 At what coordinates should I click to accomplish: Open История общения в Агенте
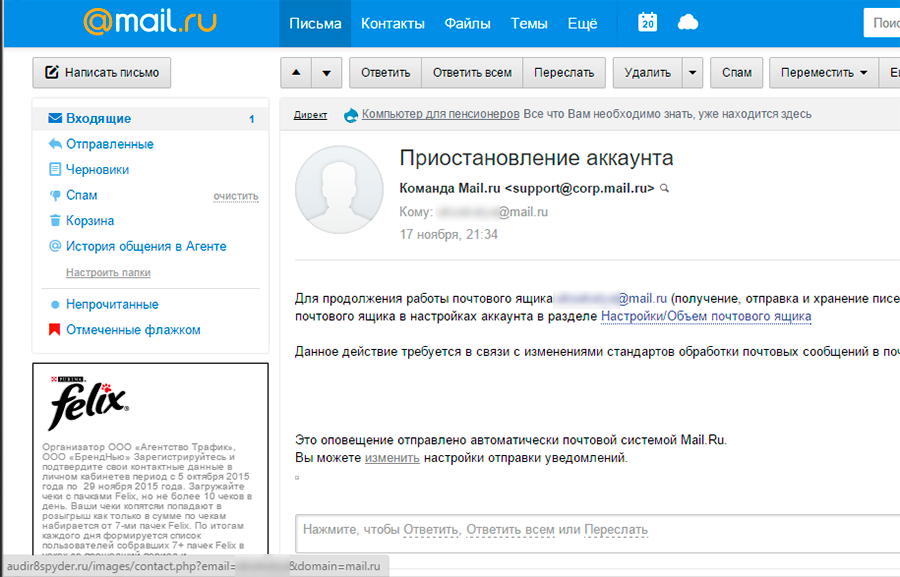(x=146, y=246)
